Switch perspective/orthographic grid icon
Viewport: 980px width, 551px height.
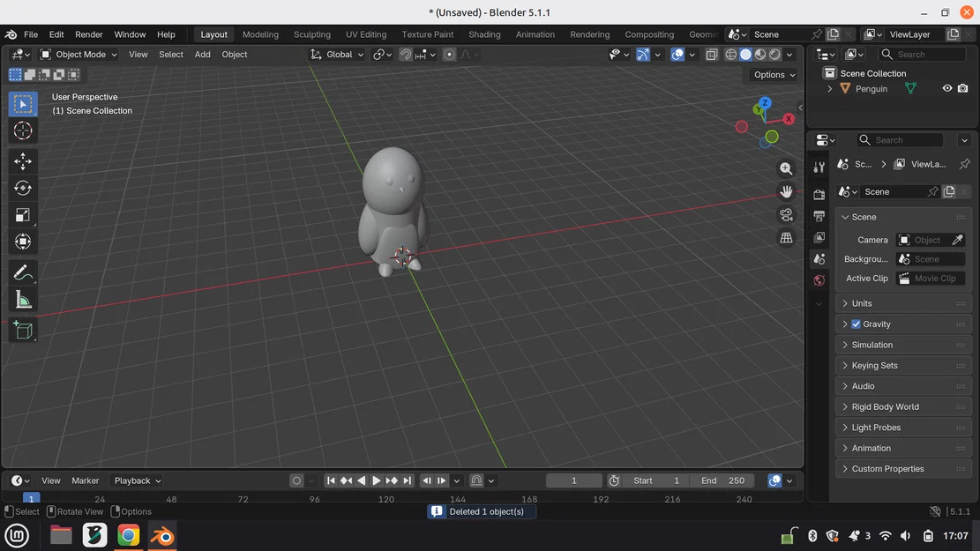[x=786, y=238]
